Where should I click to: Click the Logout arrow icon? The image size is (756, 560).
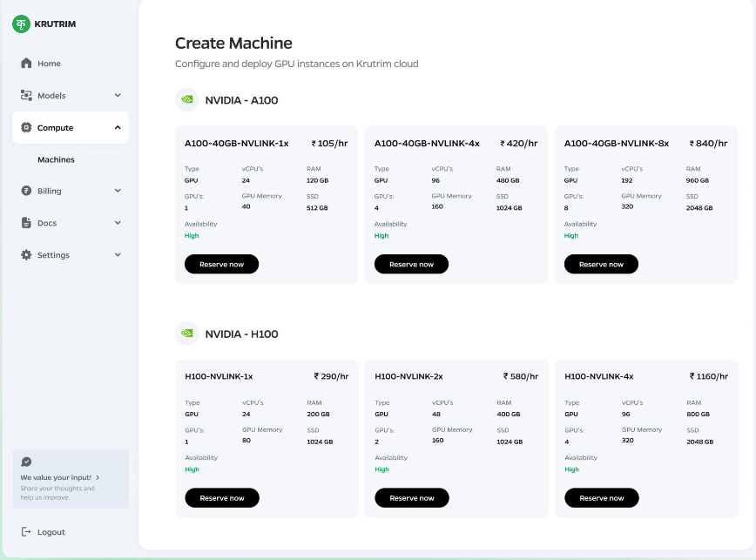[x=26, y=532]
